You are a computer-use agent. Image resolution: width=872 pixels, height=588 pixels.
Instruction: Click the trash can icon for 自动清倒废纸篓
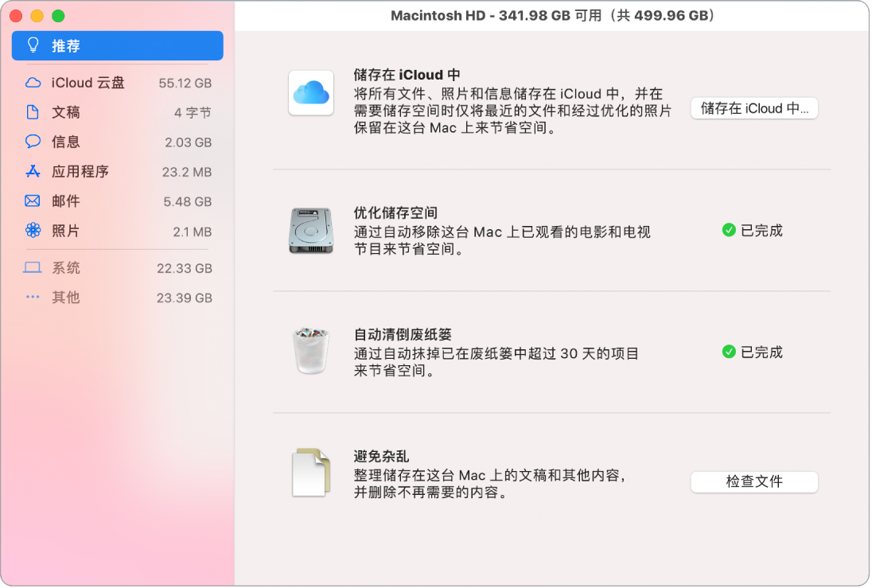[x=311, y=351]
